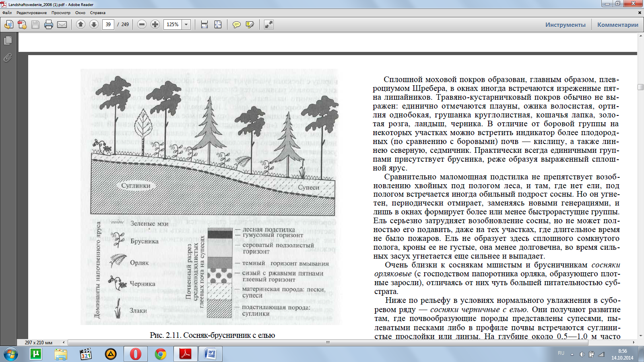Print the document with printer icon
The height and width of the screenshot is (362, 644).
click(x=49, y=25)
